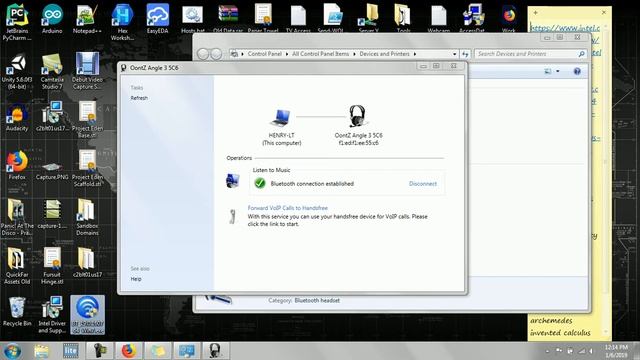Viewport: 640px width, 360px height.
Task: Open Unity 5.6.0f3 desktop shortcut
Action: pos(17,71)
